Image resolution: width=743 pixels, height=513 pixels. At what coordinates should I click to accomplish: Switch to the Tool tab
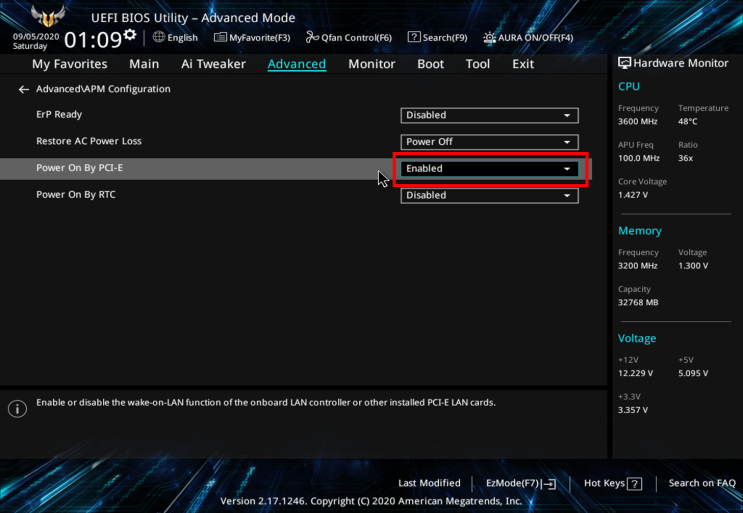478,64
